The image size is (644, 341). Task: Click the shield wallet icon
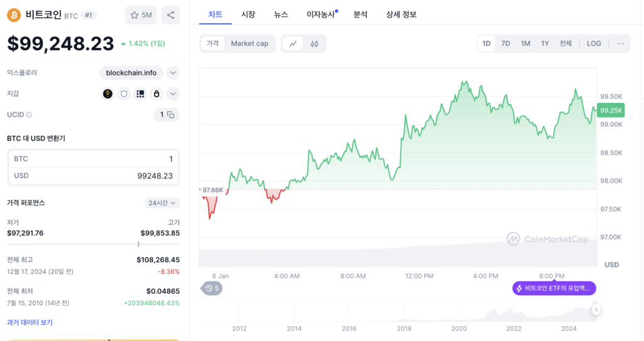point(124,94)
